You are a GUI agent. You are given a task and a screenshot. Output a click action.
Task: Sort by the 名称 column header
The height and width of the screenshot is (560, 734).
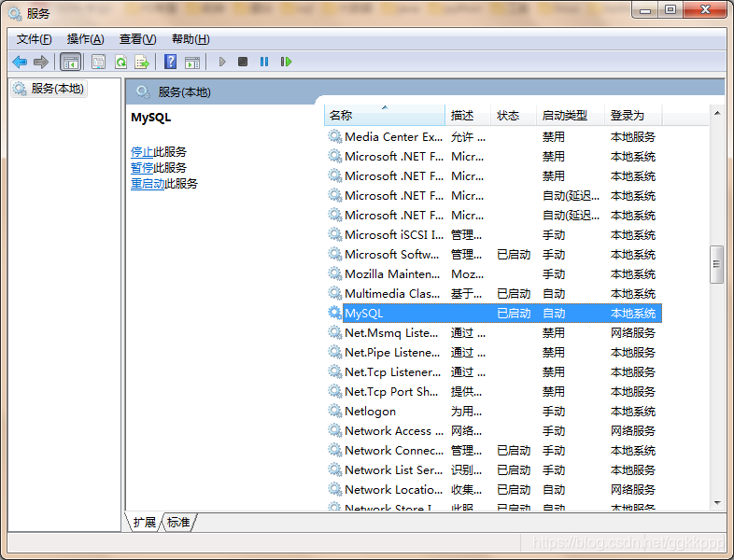click(385, 115)
